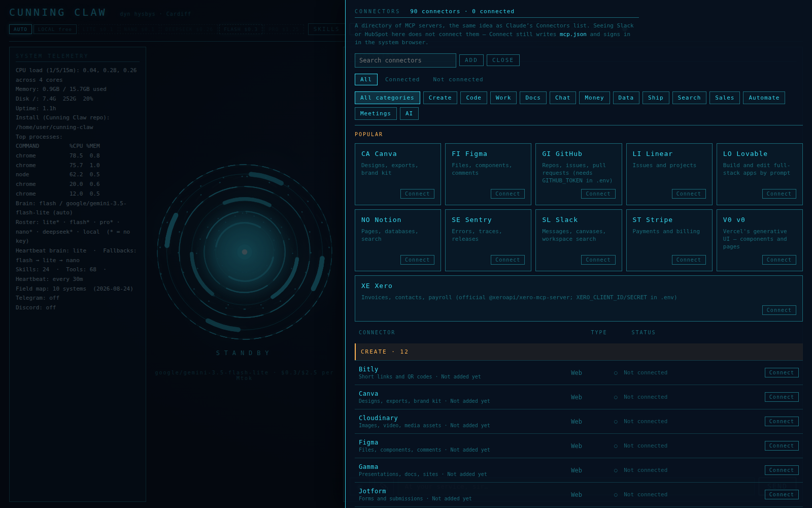Connect Gamma in the Create list
Viewport: 812px width, 508px height.
[x=782, y=470]
